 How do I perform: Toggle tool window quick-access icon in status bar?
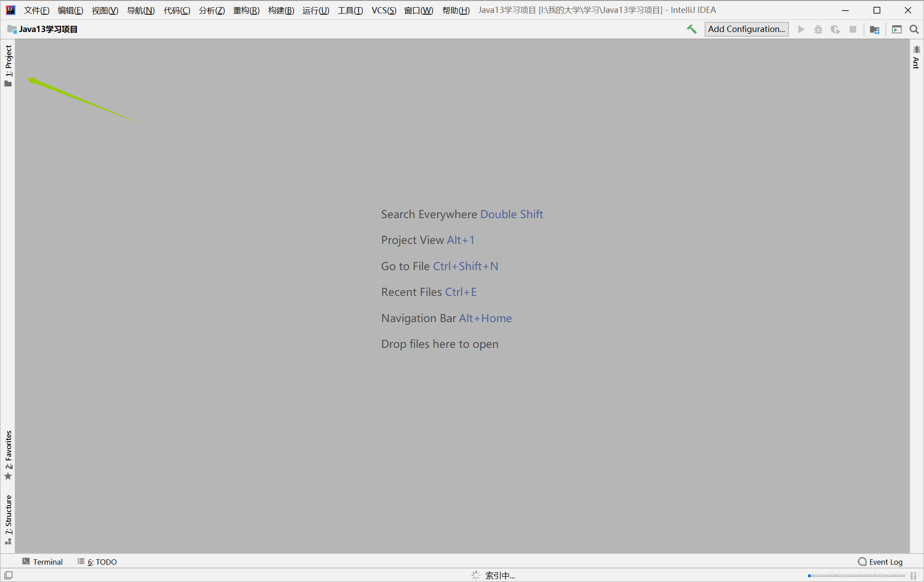pos(8,575)
